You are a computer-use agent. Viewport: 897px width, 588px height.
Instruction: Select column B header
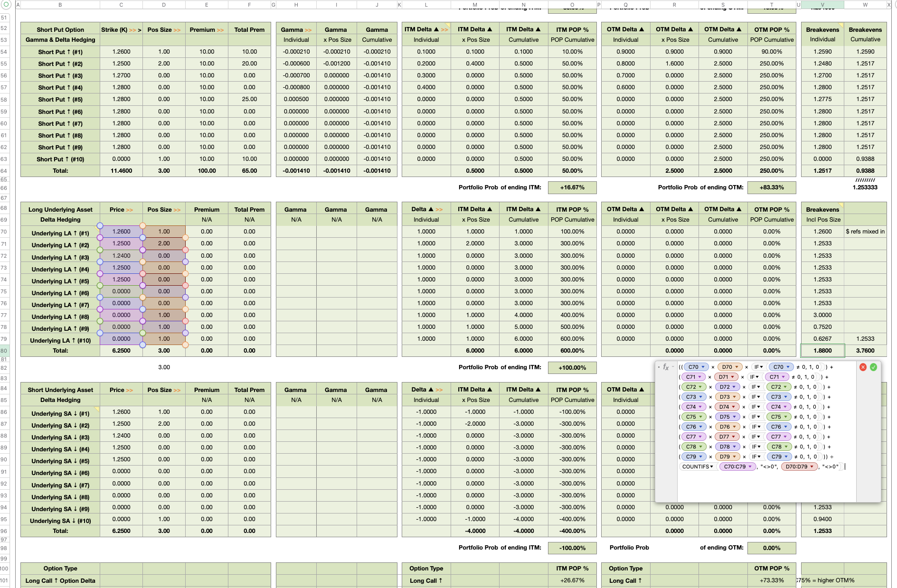[x=60, y=5]
